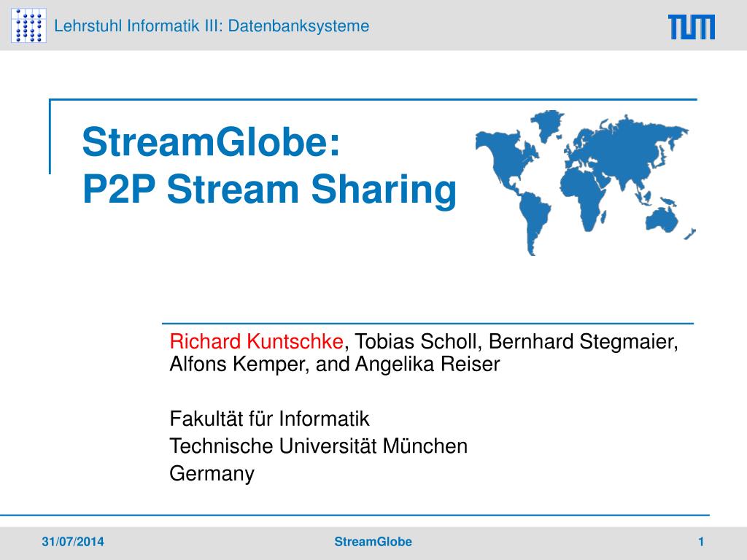Viewport: 747px width, 560px height.
Task: Click the 'Technische Universität München' line
Action: click(x=318, y=446)
